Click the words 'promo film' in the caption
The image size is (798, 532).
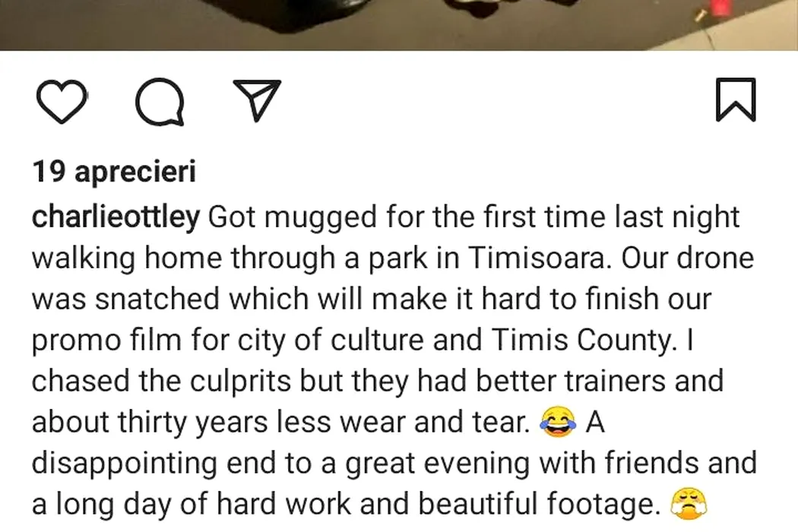[x=106, y=340]
